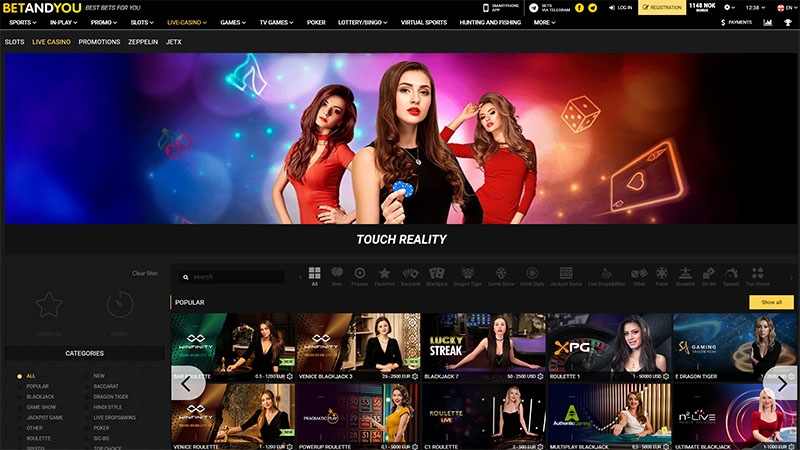The height and width of the screenshot is (450, 800).
Task: Expand the SPORTS dropdown menu
Action: (22, 22)
